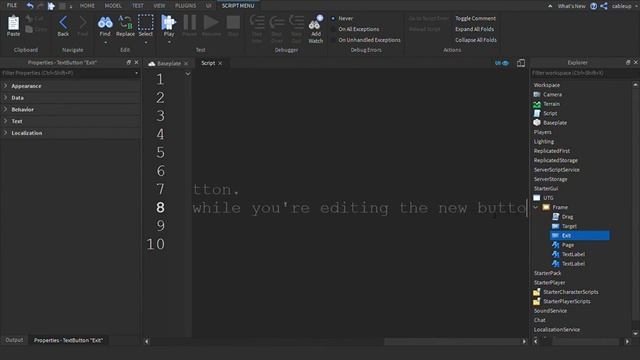Viewport: 640px width, 360px height.
Task: Select the Exit TextButton item
Action: point(580,236)
